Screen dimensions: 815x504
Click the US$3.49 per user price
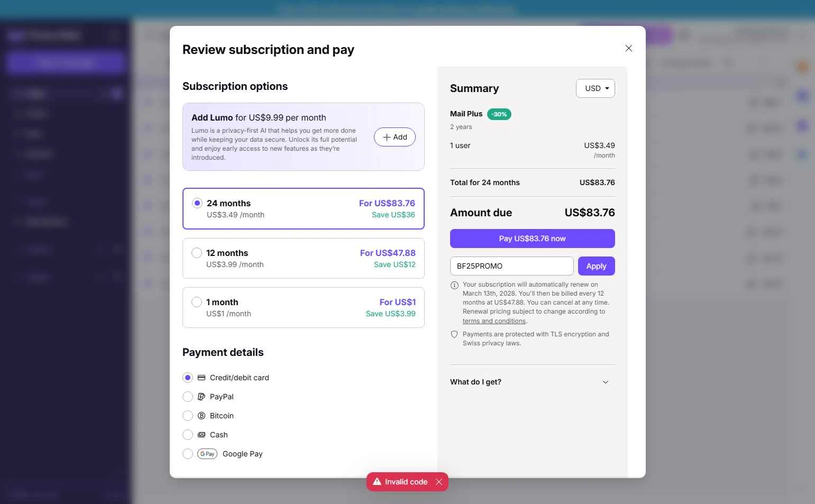(x=599, y=145)
